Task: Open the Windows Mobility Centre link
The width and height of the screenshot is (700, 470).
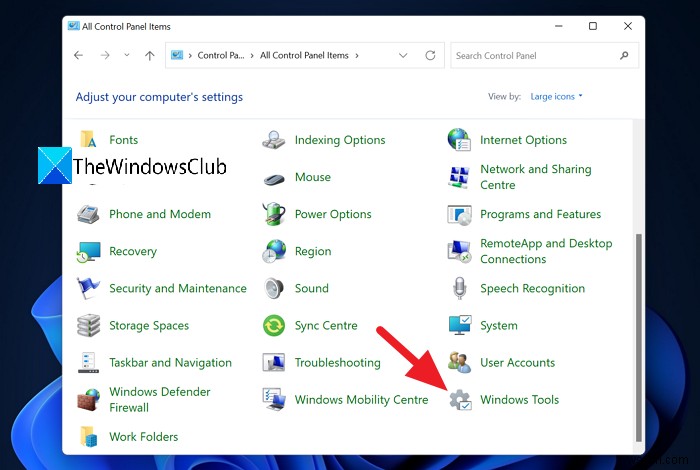Action: pos(361,400)
